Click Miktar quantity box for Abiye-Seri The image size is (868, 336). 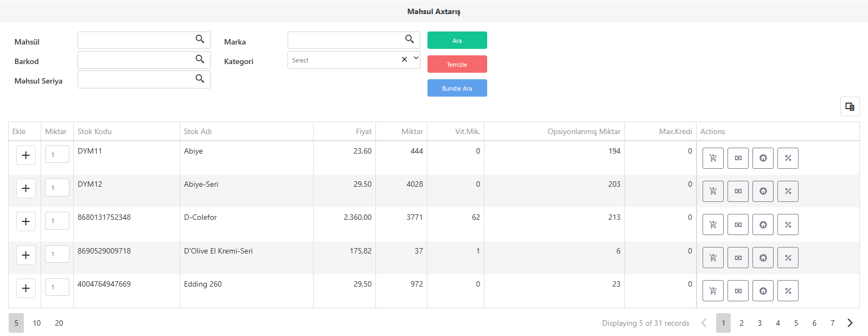57,187
